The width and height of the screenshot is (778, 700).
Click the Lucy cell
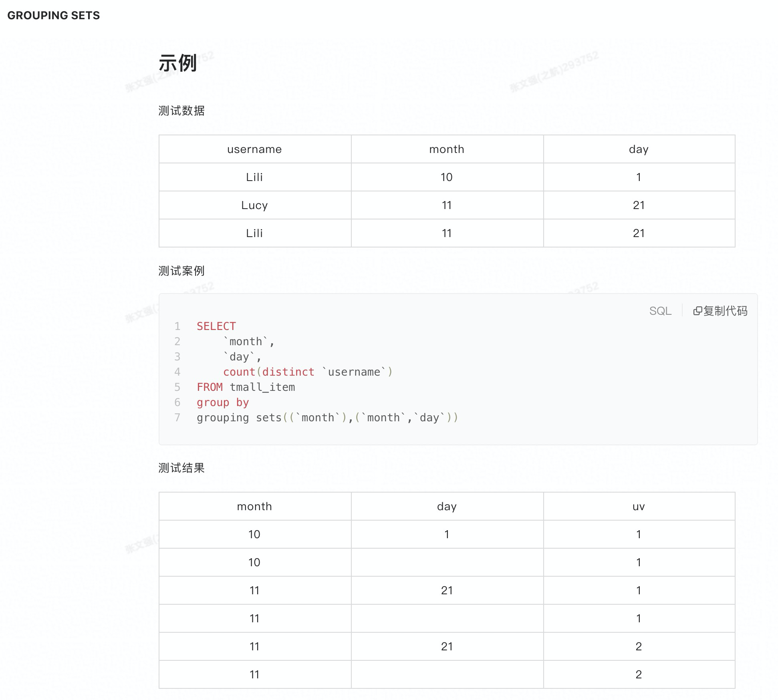tap(254, 205)
